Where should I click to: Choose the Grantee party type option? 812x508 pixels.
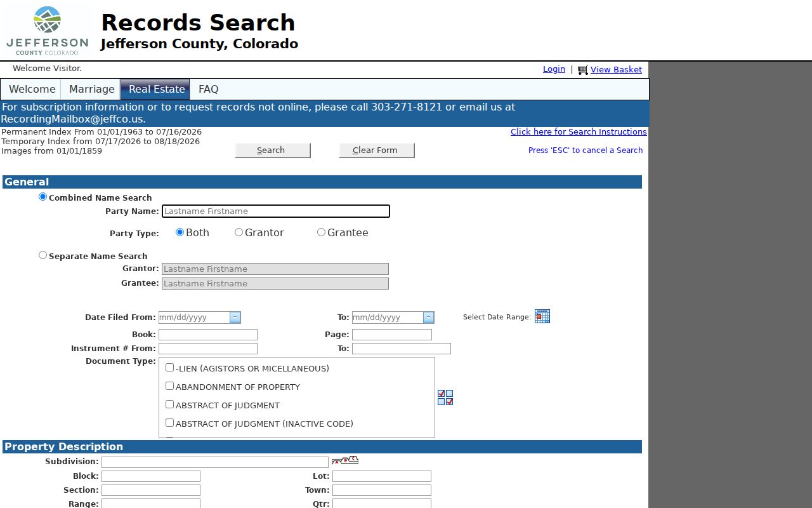point(321,232)
